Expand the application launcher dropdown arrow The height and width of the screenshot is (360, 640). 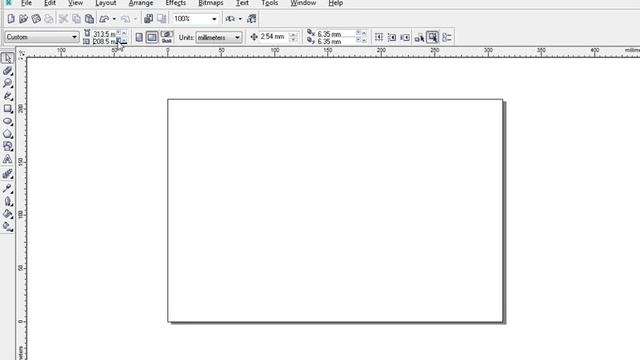[240, 19]
